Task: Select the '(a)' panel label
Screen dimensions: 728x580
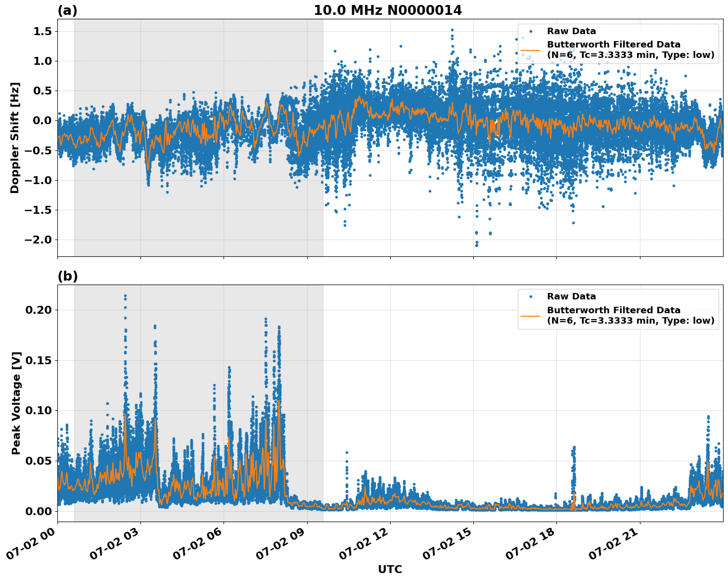Action: tap(67, 10)
